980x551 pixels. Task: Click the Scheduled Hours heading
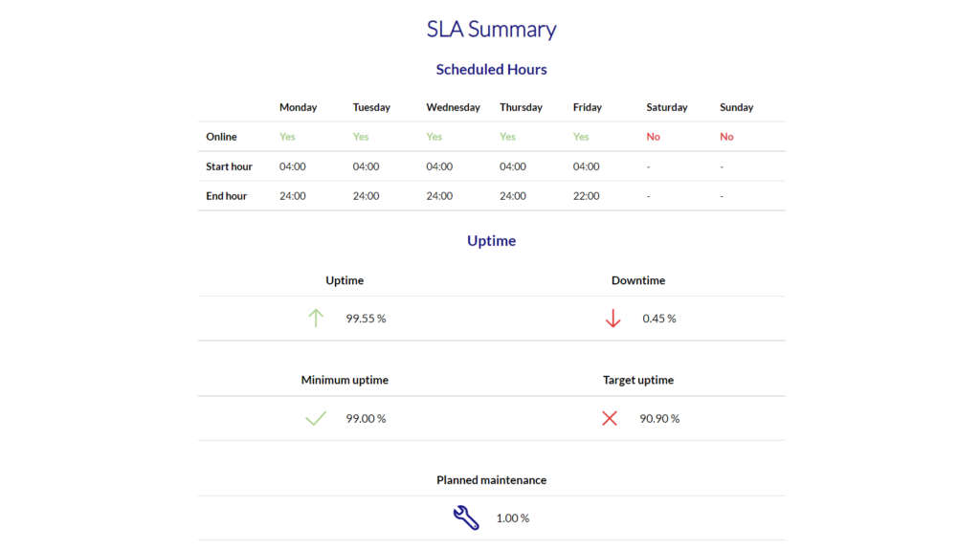tap(491, 69)
